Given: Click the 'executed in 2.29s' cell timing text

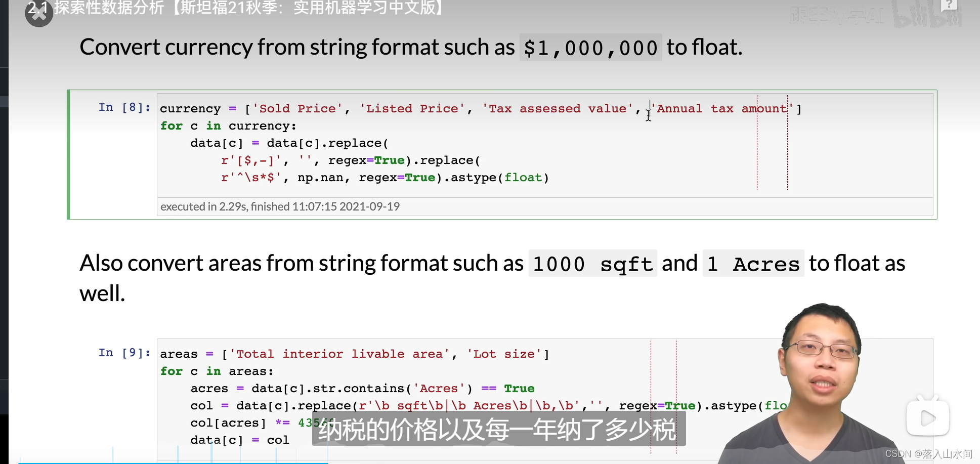Looking at the screenshot, I should 280,206.
